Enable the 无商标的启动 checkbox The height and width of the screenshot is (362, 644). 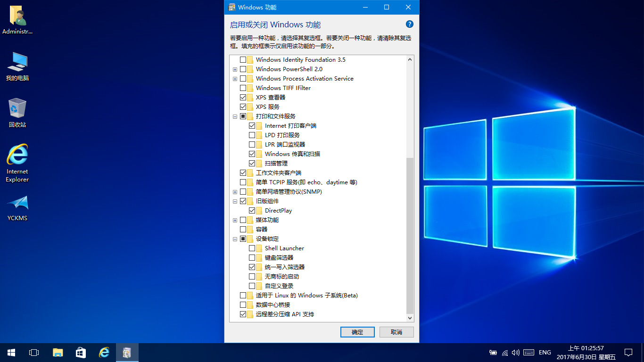[x=252, y=277]
